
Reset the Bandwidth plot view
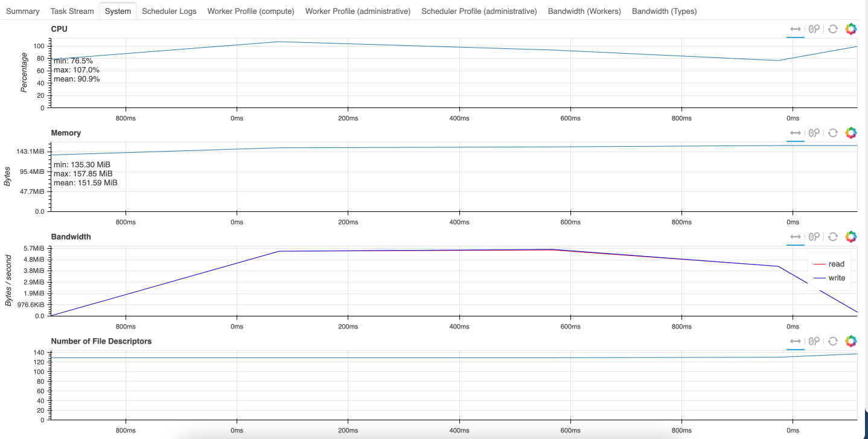[x=833, y=237]
